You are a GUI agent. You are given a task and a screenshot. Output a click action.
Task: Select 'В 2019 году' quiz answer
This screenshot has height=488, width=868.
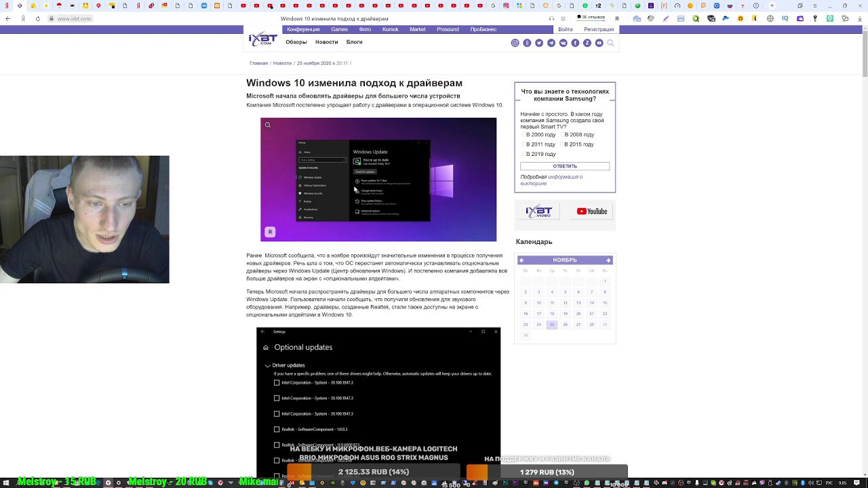(x=538, y=154)
